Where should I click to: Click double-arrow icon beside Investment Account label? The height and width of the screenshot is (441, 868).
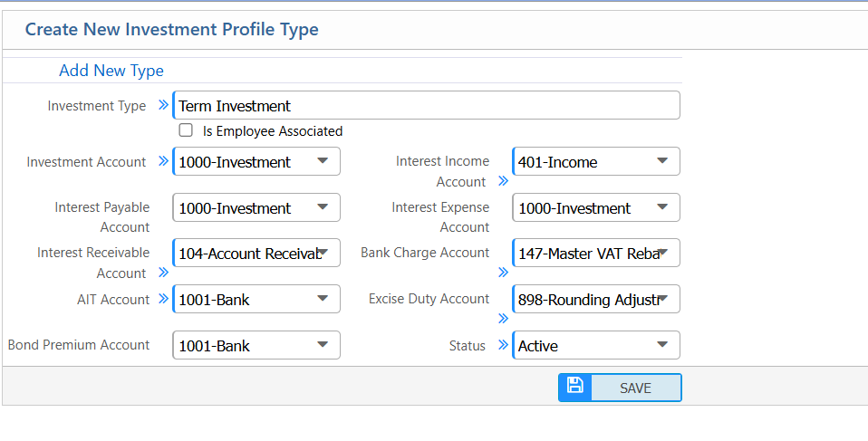click(x=163, y=161)
